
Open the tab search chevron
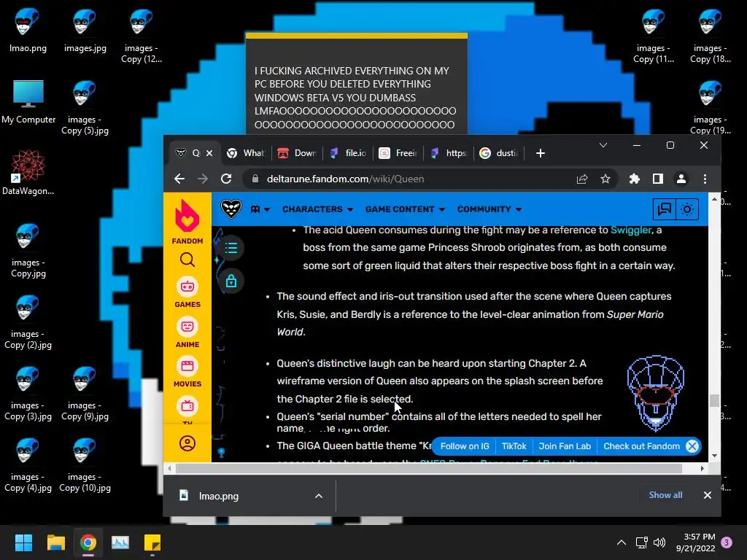(603, 145)
